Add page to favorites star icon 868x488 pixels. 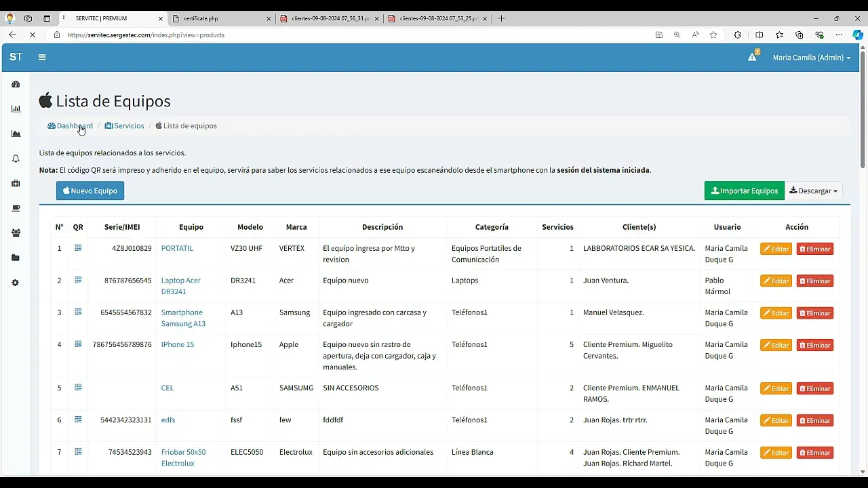[713, 35]
